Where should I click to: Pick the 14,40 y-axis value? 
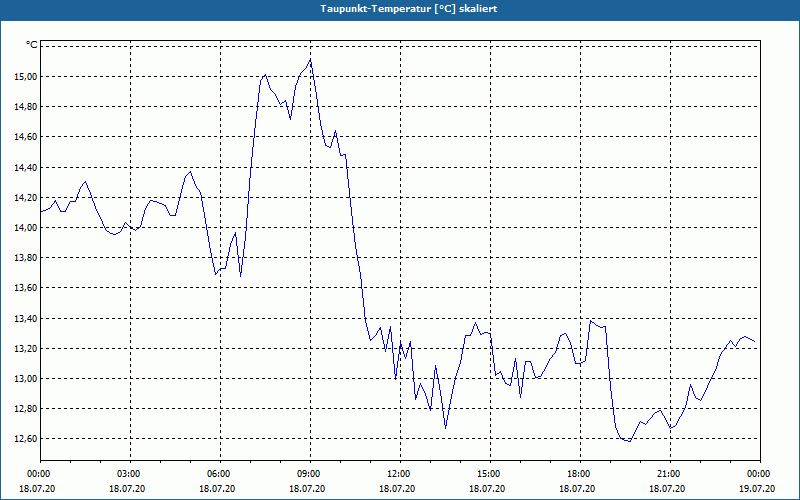(x=27, y=167)
